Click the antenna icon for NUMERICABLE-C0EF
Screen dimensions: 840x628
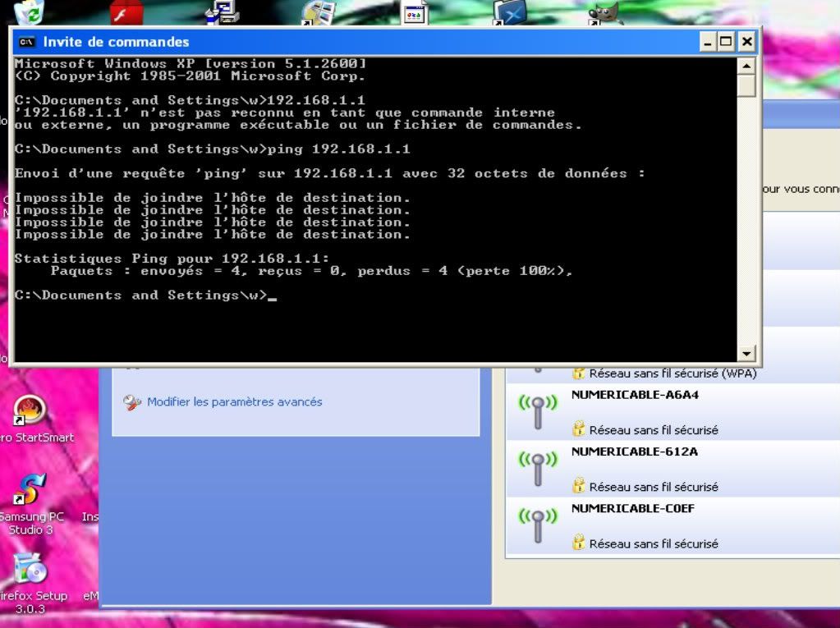pos(538,525)
